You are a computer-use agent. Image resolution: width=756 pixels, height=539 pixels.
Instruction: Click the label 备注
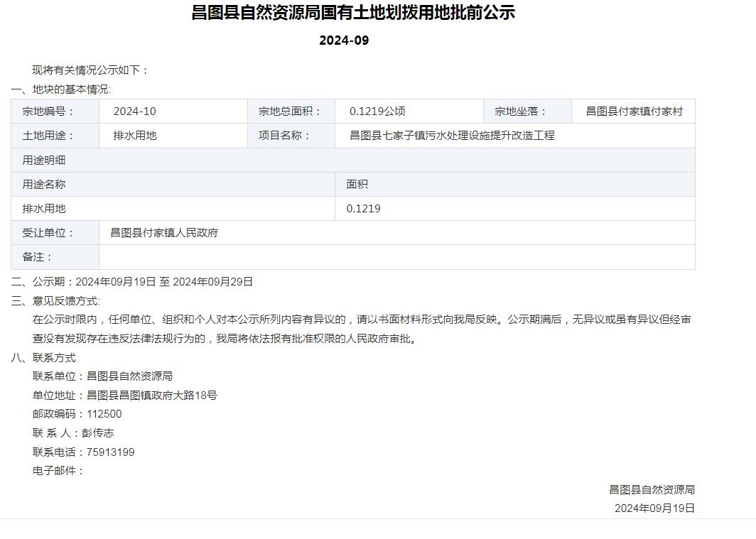[x=37, y=257]
